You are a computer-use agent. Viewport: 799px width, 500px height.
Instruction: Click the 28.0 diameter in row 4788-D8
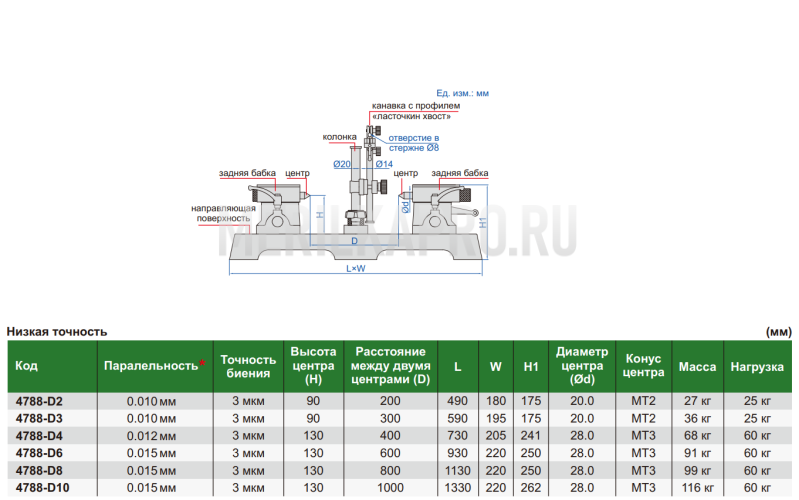pos(582,470)
